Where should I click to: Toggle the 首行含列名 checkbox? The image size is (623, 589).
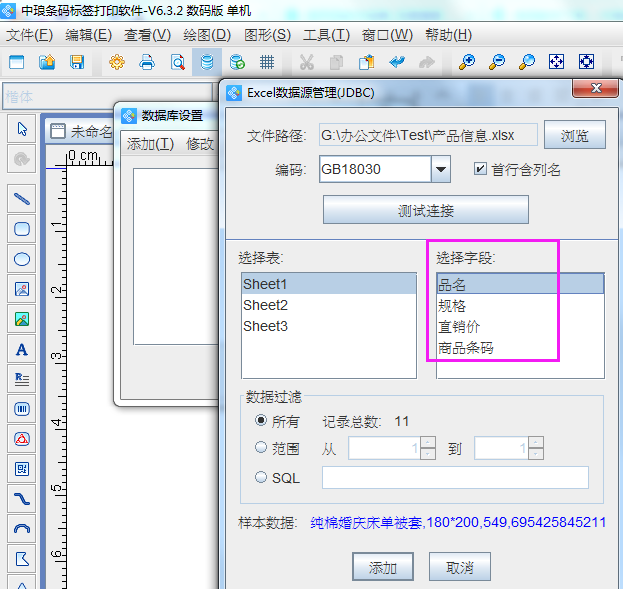pyautogui.click(x=480, y=169)
